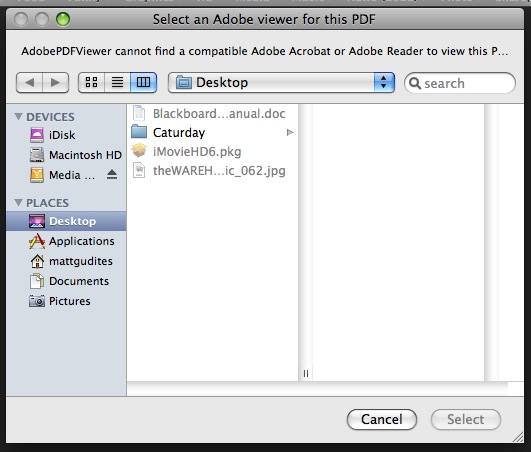
Task: Open the Desktop location dropdown
Action: pos(281,82)
